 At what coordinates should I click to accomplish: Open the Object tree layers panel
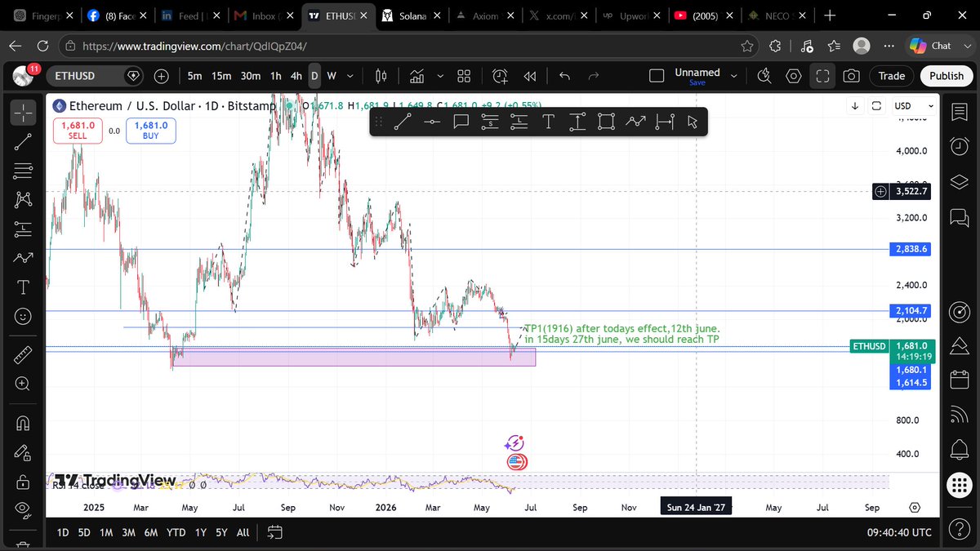tap(959, 181)
